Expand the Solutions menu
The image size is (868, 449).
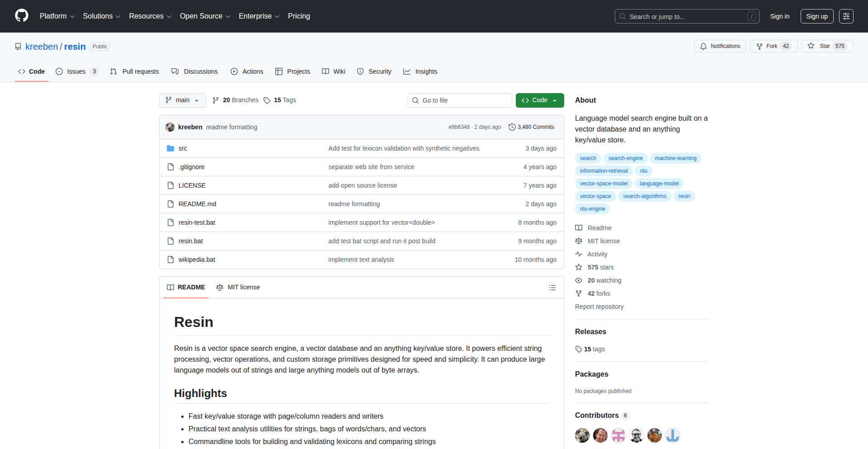(102, 16)
